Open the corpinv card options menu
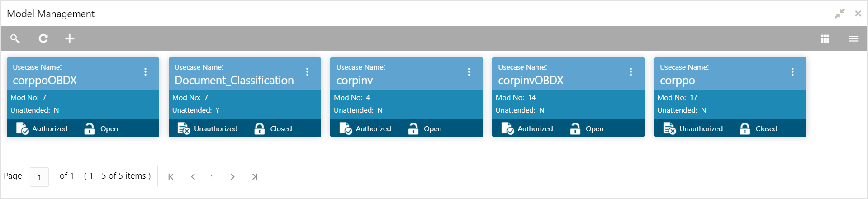 pos(469,71)
